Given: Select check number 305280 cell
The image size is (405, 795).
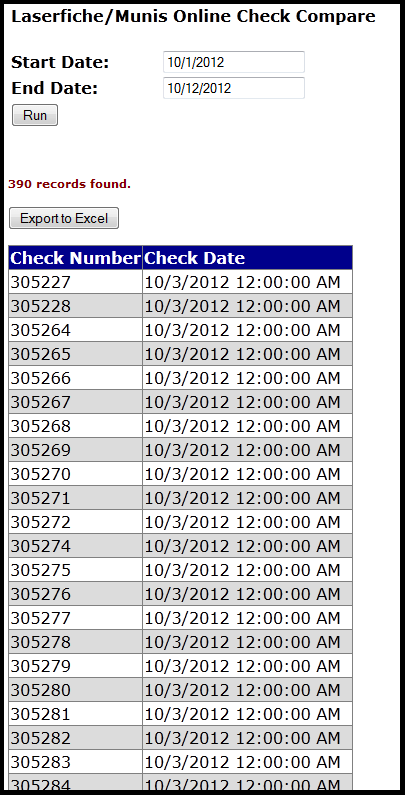Looking at the screenshot, I should pyautogui.click(x=76, y=690).
